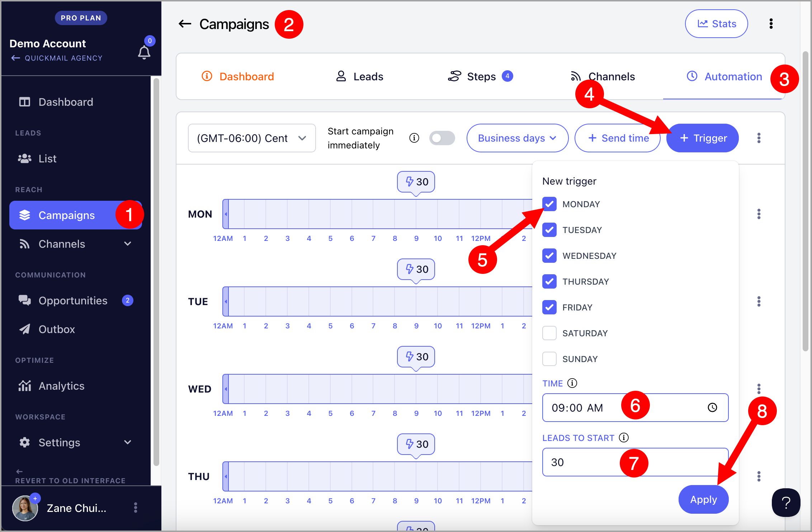This screenshot has width=812, height=532.
Task: Click QUICKMAIL AGENCY back link
Action: pos(57,58)
